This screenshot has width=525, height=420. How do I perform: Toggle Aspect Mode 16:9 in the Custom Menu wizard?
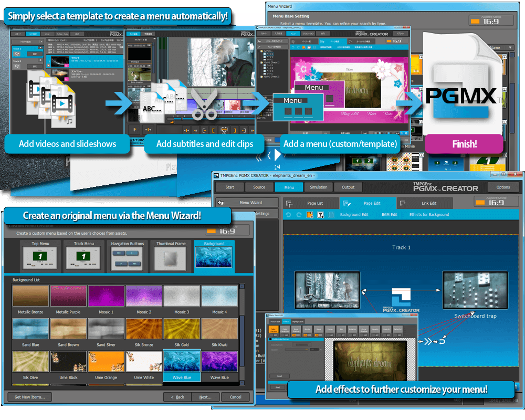(227, 230)
